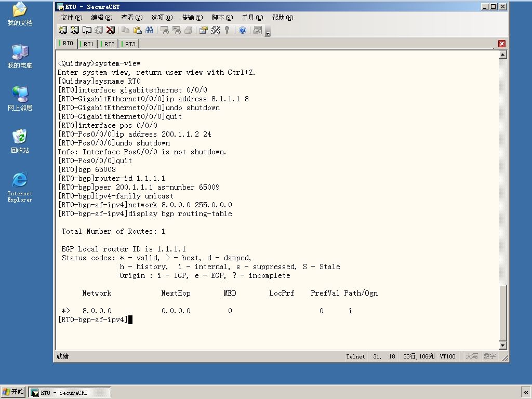Close the active tab with red X
Image resolution: width=532 pixels, height=399 pixels.
(x=502, y=44)
